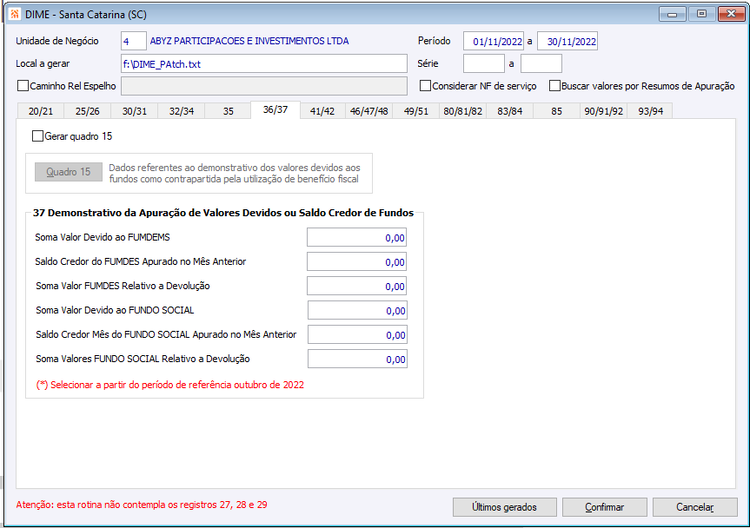
Task: Enable the Caminho Rel Espelho checkbox
Action: click(x=23, y=86)
